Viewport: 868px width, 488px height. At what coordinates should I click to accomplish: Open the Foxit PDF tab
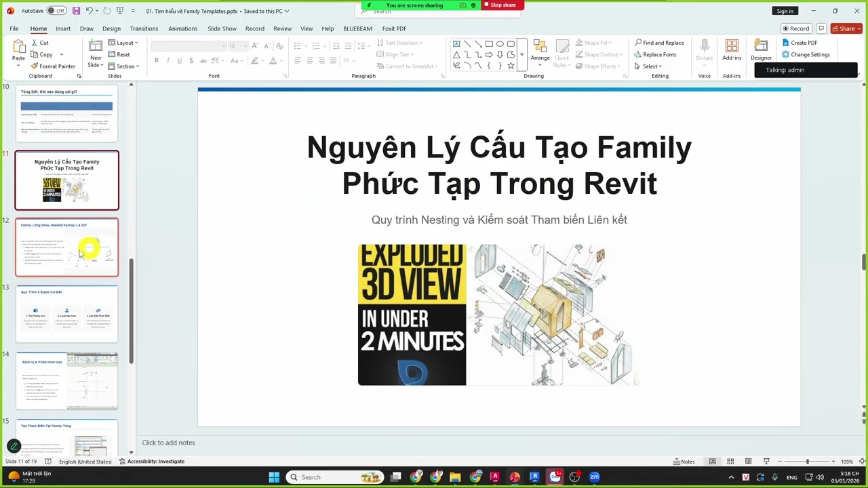click(x=394, y=28)
